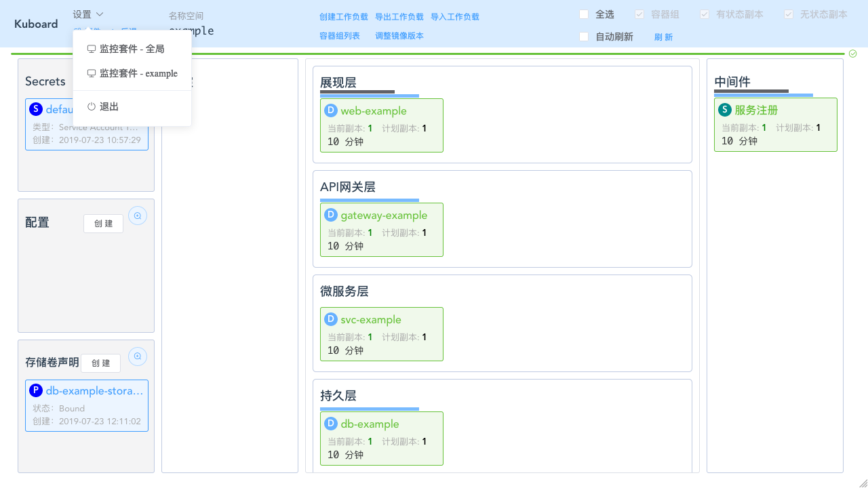The image size is (868, 488).
Task: Click the S icon on the default Secret
Action: pos(36,108)
